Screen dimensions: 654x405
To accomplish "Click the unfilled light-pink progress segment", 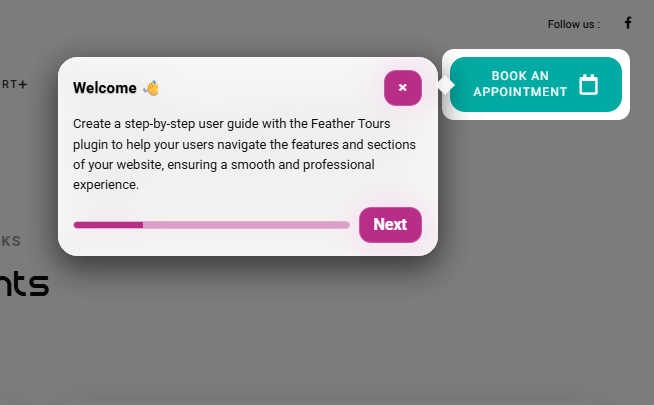I will tap(246, 225).
